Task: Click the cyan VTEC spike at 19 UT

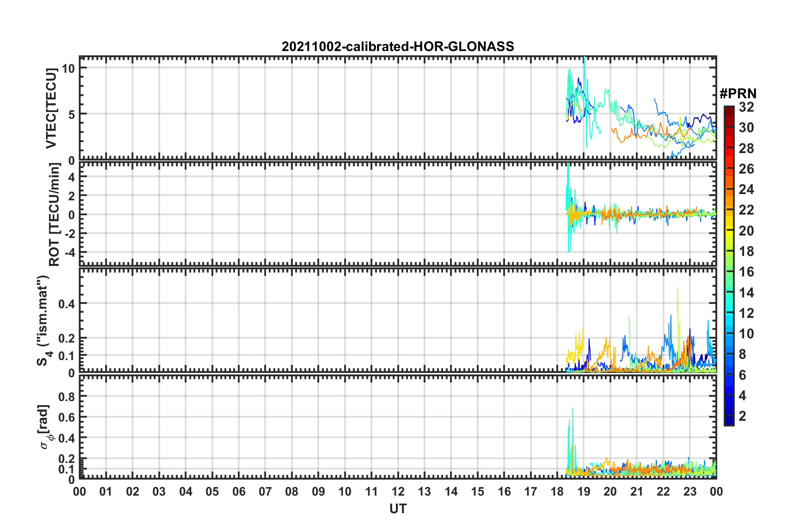Action: coord(585,100)
